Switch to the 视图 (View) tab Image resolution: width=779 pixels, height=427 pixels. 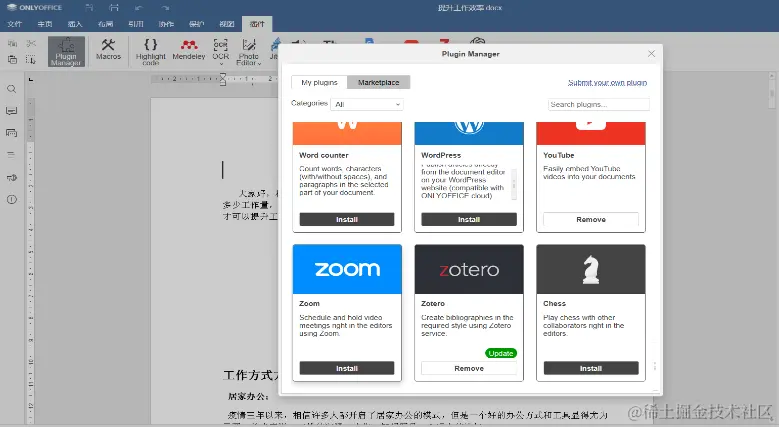(227, 24)
